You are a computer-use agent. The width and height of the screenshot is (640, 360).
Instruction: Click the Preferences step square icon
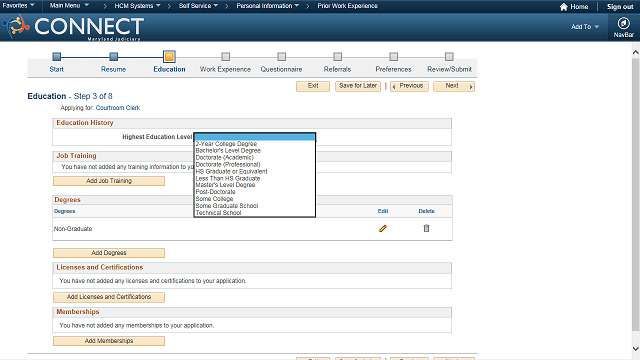pyautogui.click(x=393, y=56)
